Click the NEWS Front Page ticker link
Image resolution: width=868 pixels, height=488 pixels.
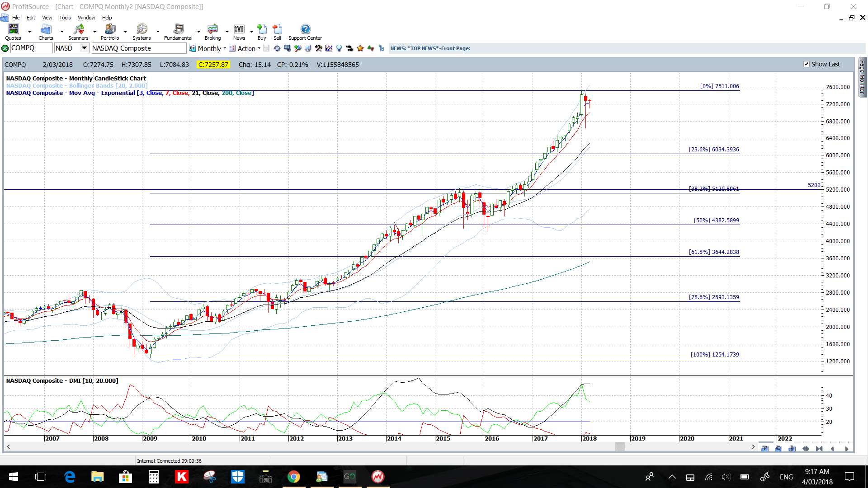(x=430, y=48)
